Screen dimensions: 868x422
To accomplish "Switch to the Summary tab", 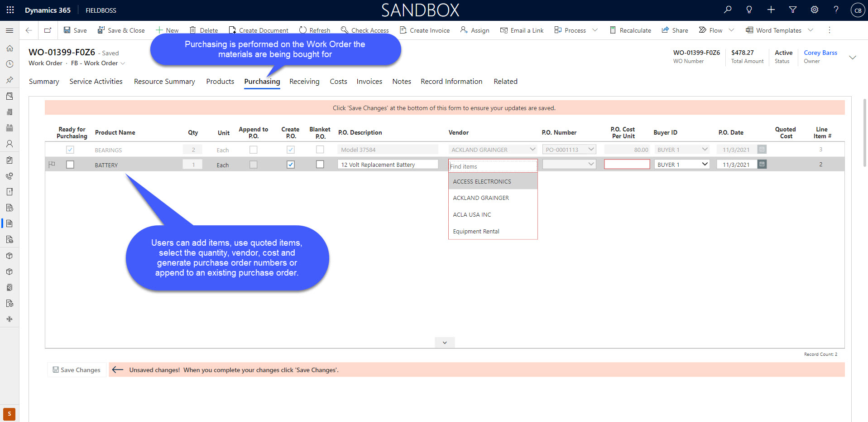I will pos(44,82).
